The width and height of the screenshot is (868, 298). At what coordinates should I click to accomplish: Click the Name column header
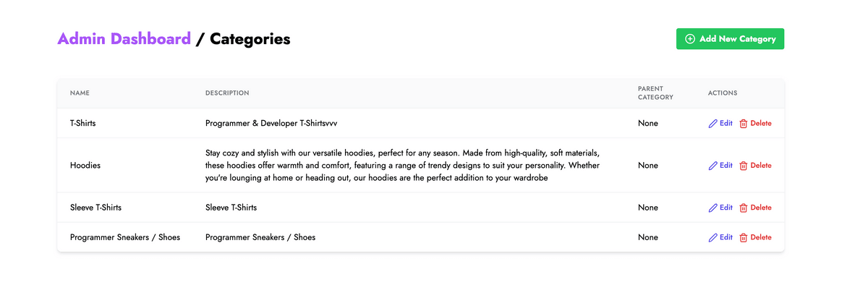pos(80,93)
